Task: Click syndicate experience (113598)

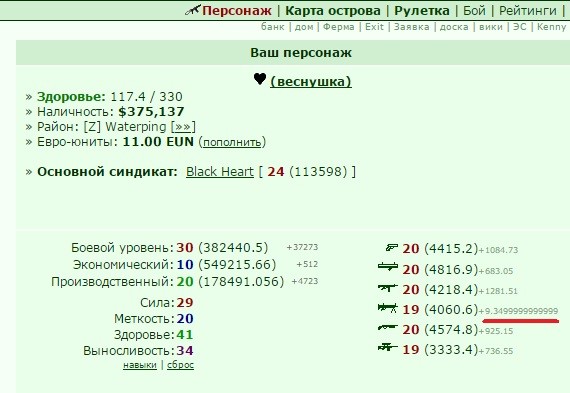Action: 318,172
